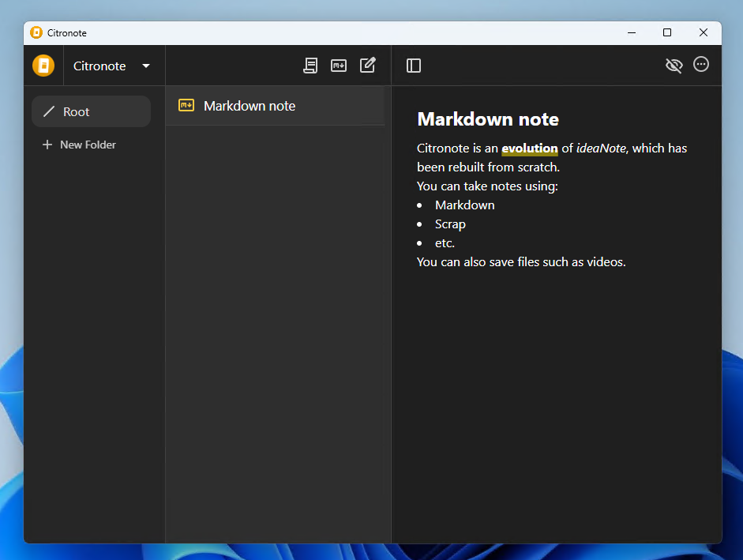Open the more options ellipsis menu

coord(701,64)
